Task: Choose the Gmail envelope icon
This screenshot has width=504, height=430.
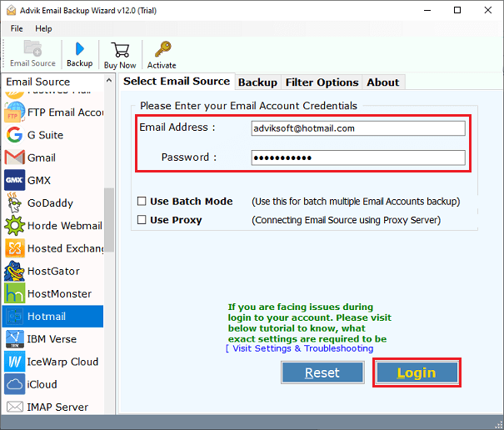Action: (14, 157)
